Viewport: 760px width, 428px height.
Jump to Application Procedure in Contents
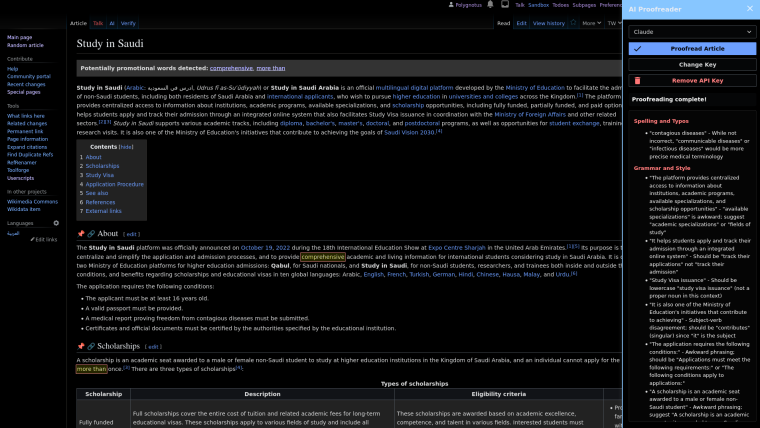pos(114,184)
